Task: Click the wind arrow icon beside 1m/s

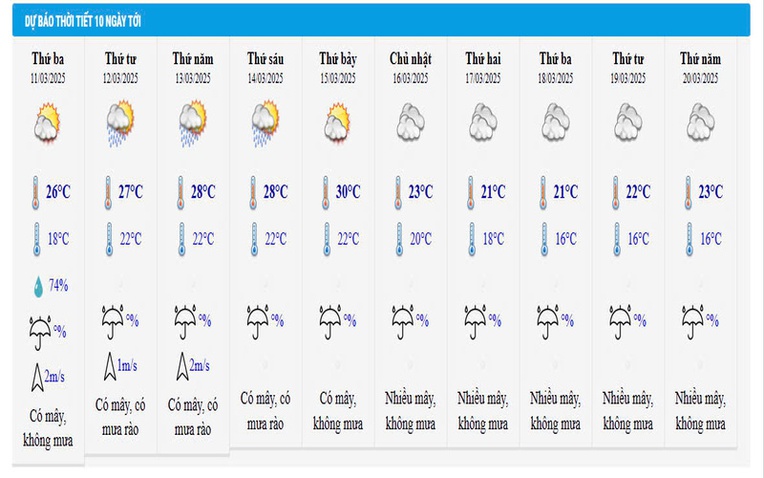Action: 110,366
